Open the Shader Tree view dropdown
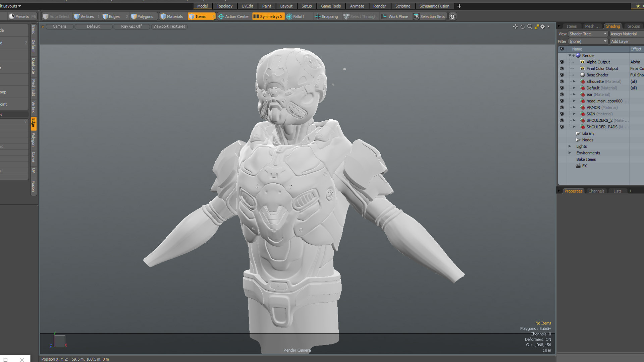The width and height of the screenshot is (644, 362). click(588, 34)
